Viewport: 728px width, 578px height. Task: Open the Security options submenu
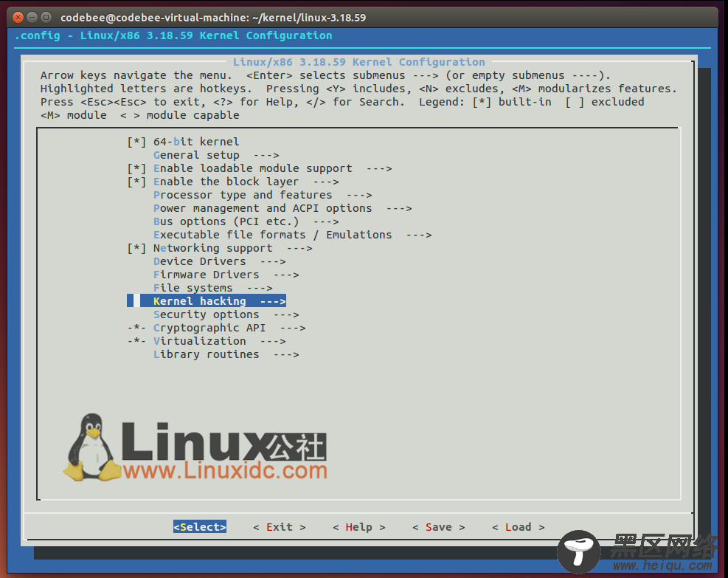pos(226,314)
